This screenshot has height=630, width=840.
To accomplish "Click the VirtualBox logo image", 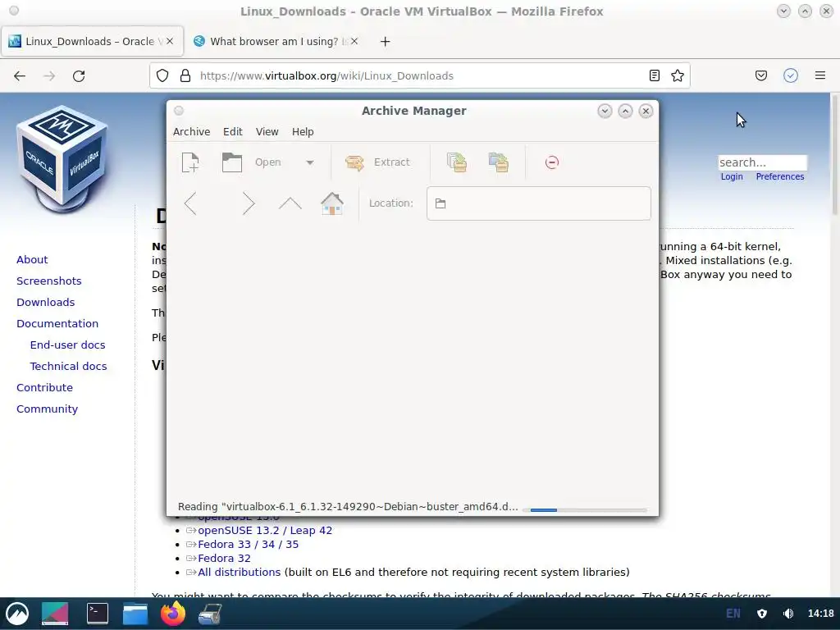I will click(62, 158).
